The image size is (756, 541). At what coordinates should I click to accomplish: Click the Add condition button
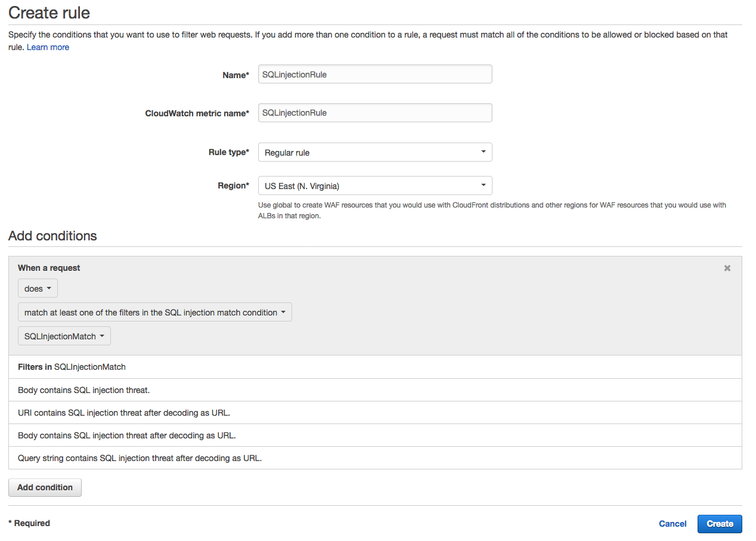(x=45, y=487)
